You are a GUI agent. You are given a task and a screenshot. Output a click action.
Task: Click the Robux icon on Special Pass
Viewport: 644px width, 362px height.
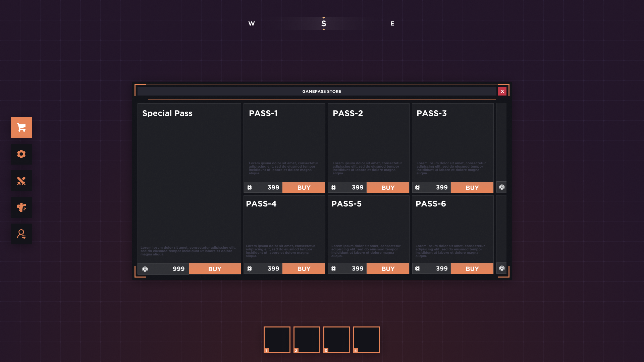pyautogui.click(x=145, y=269)
